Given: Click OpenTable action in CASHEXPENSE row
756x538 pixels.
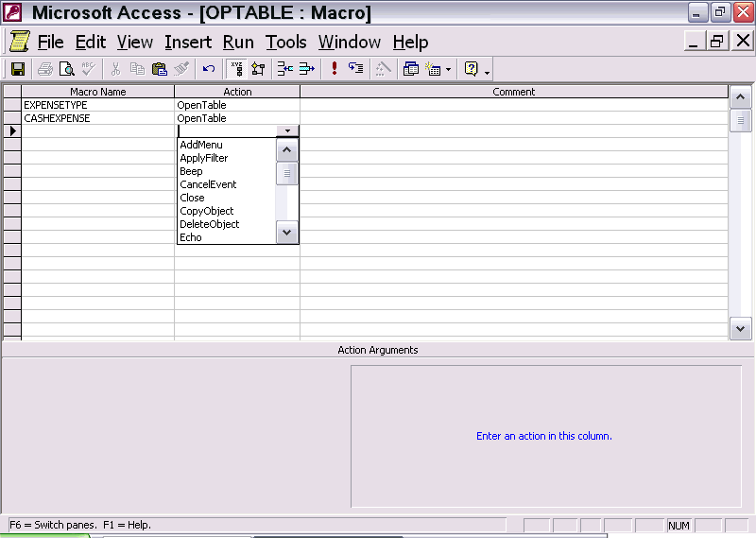Looking at the screenshot, I should click(237, 118).
